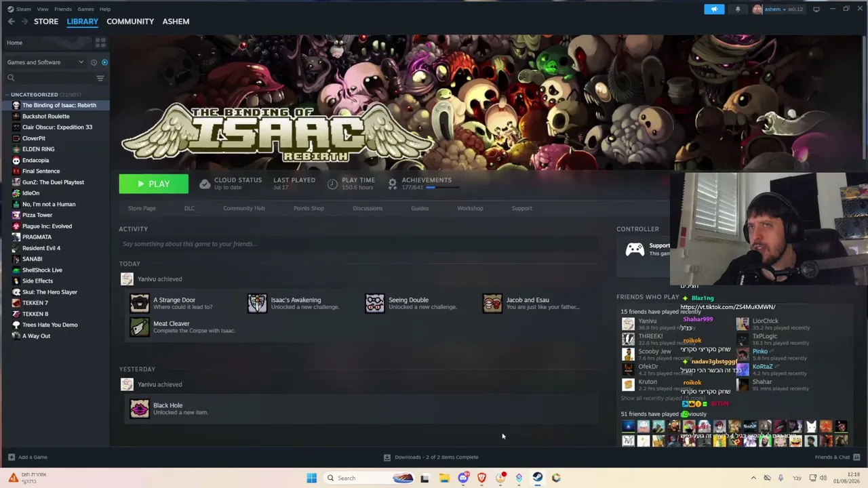Click A Strange Door achievement icon

point(140,303)
